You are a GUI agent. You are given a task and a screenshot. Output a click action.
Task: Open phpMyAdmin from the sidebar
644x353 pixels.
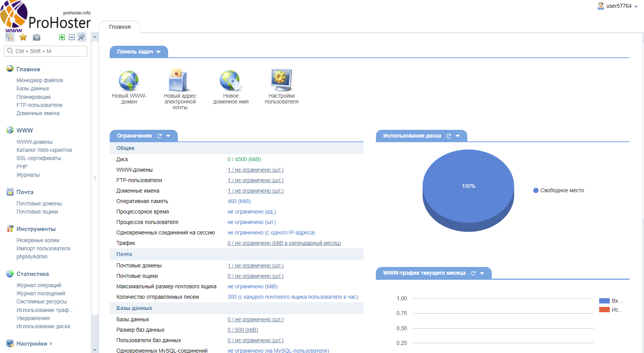pyautogui.click(x=32, y=257)
